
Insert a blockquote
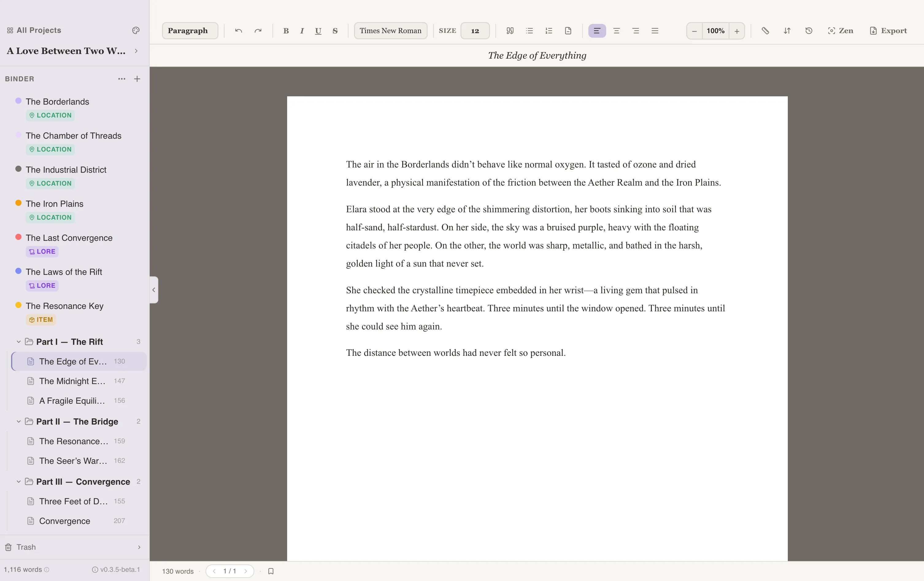(510, 31)
